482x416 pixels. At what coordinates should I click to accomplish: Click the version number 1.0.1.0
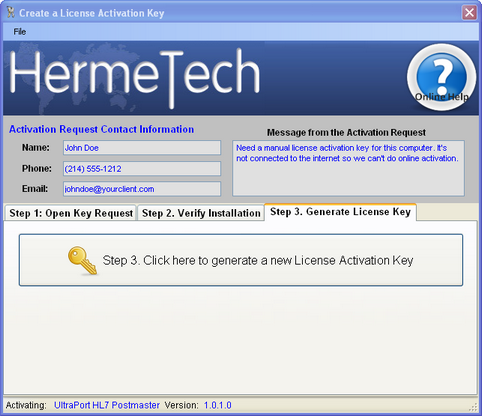218,405
